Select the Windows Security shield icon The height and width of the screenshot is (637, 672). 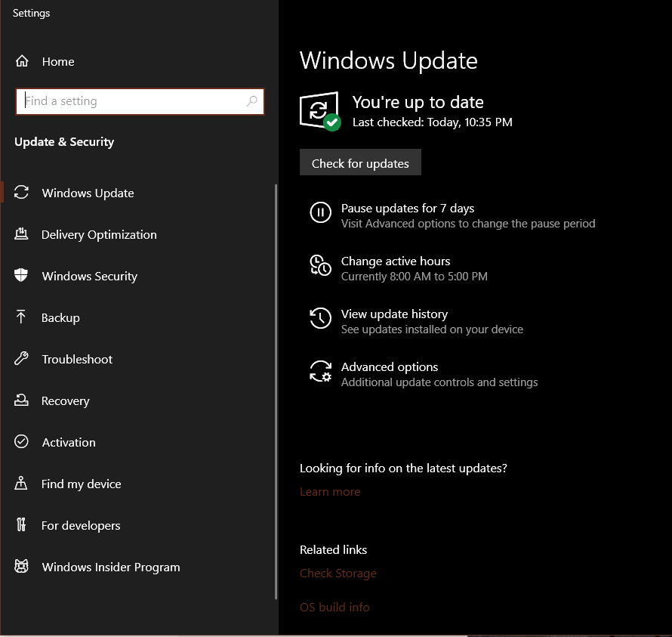22,276
